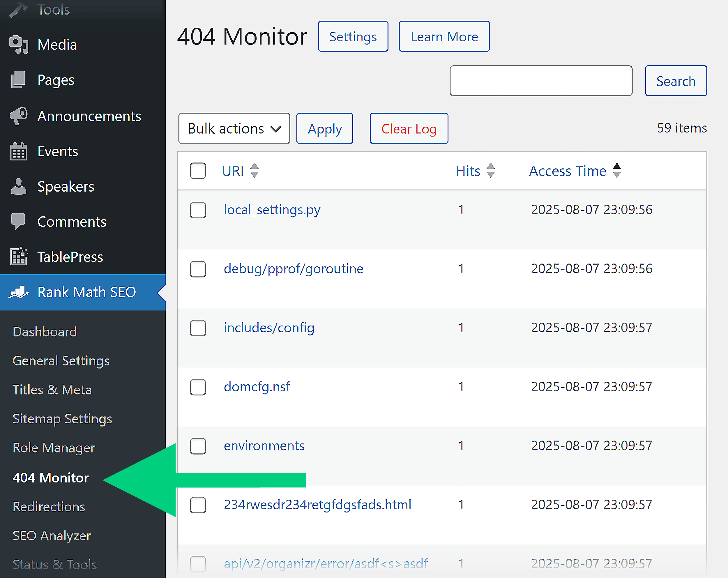Image resolution: width=728 pixels, height=578 pixels.
Task: Navigate to Titles & Meta settings
Action: (52, 390)
